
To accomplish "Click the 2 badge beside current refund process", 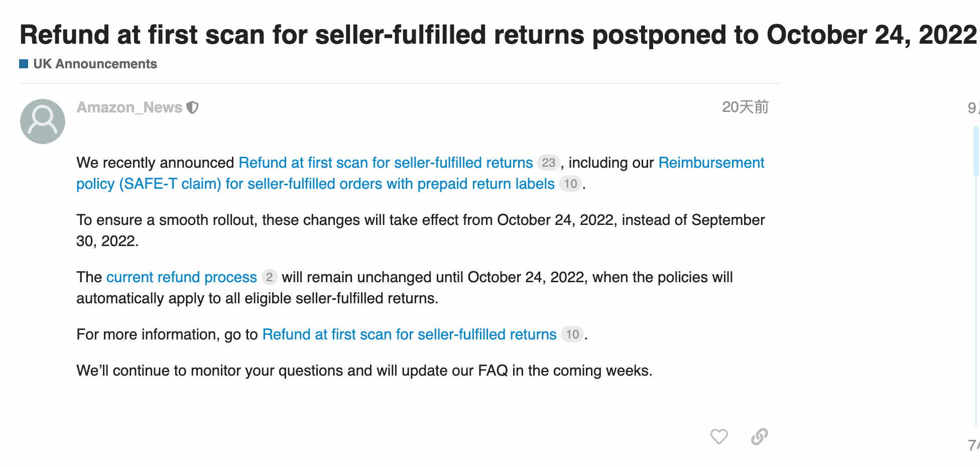I will (x=269, y=277).
